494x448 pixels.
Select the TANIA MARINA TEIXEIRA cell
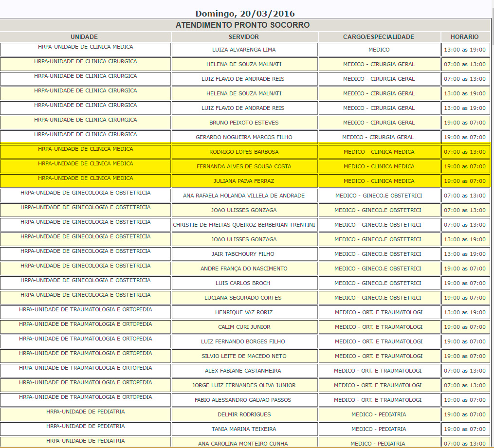(x=244, y=429)
